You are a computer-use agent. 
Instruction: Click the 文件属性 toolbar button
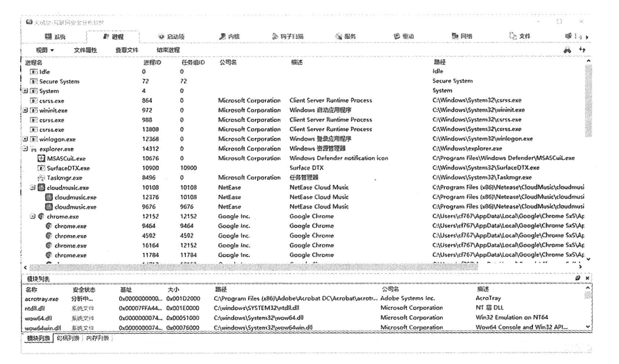(x=85, y=50)
